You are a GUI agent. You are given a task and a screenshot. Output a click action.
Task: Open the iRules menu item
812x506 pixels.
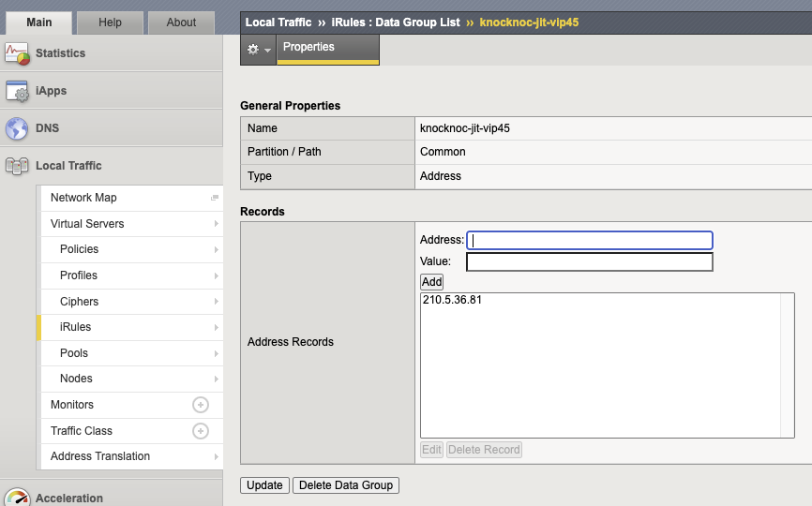pos(131,327)
